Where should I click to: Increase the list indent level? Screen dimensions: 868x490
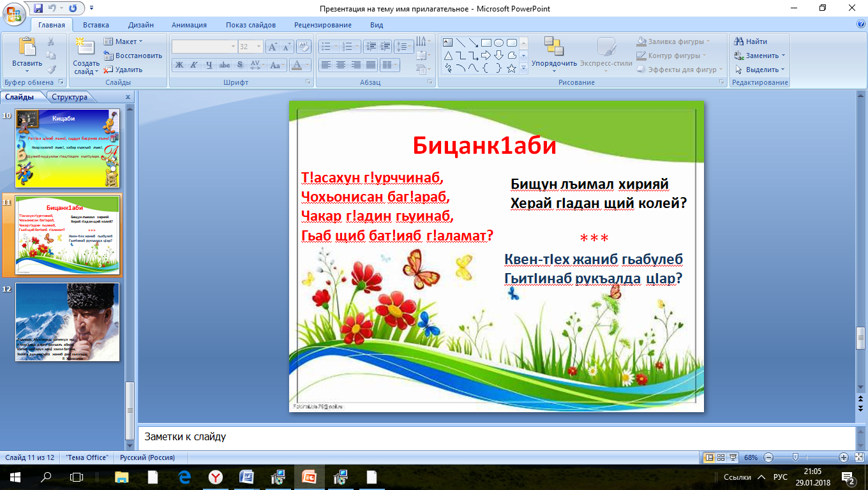coord(385,47)
